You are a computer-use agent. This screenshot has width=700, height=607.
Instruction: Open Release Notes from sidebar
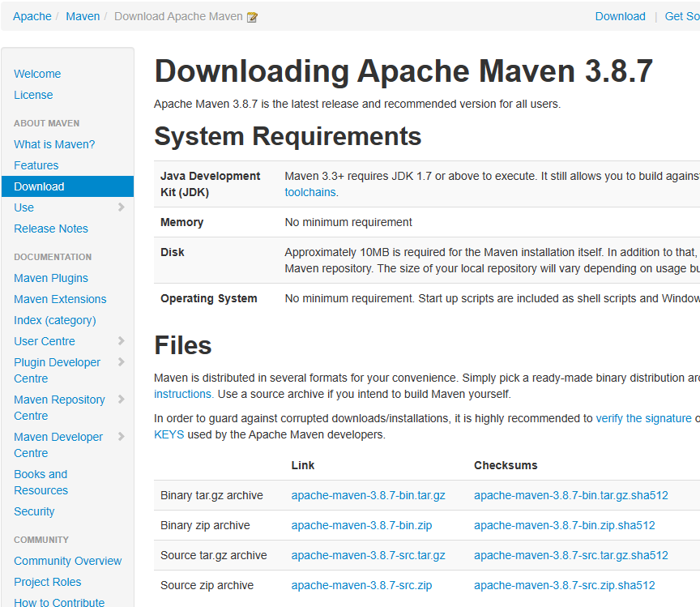(51, 229)
